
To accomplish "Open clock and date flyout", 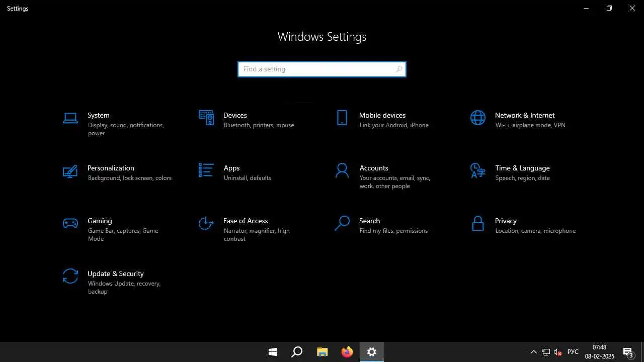I will 600,352.
